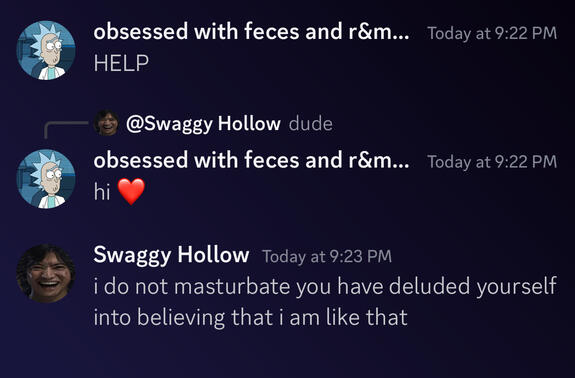Click the @Swaggy Hollow mention in the reply
Screen dimensions: 575x378
(x=203, y=124)
